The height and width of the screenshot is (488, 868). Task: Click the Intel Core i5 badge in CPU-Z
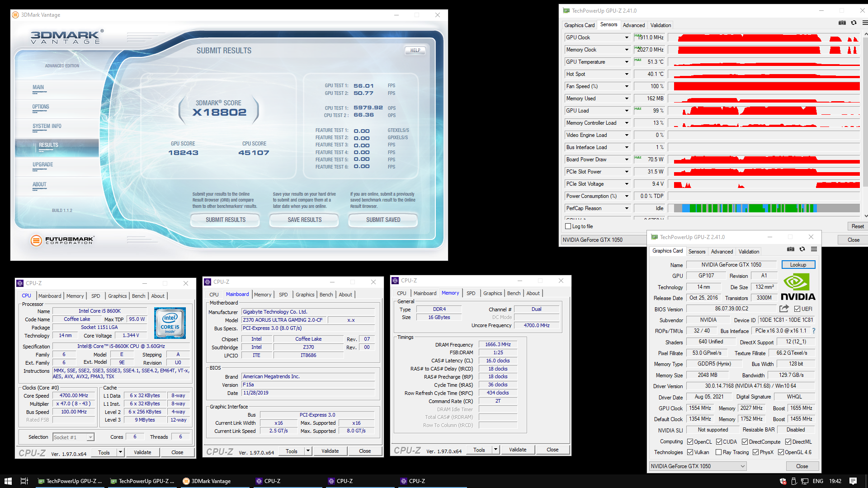[170, 323]
